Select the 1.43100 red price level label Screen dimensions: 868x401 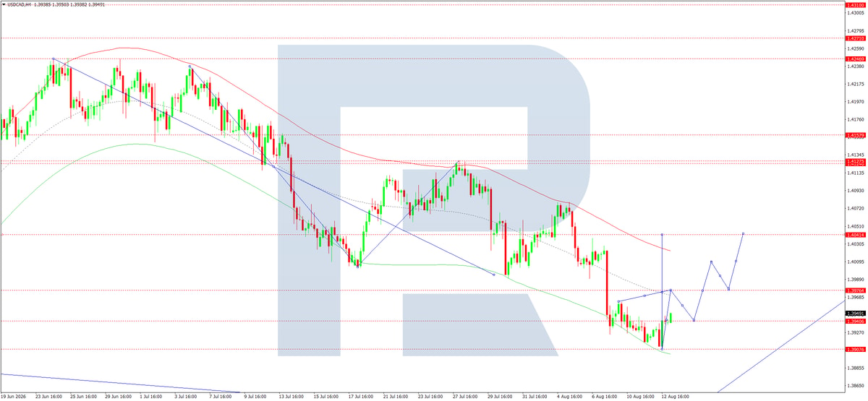(856, 5)
